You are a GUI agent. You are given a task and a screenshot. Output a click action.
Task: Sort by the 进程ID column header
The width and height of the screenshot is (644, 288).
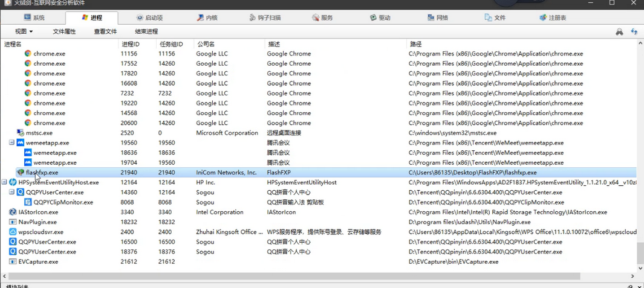pyautogui.click(x=137, y=44)
